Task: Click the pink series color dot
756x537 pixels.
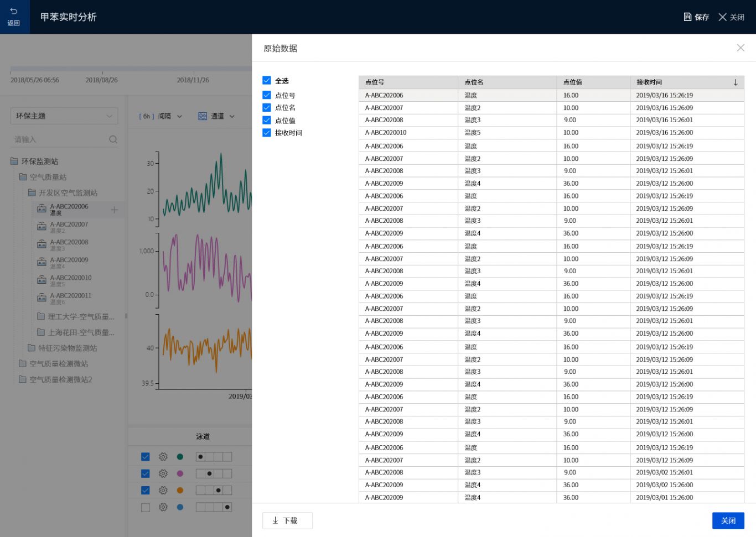Action: [180, 473]
